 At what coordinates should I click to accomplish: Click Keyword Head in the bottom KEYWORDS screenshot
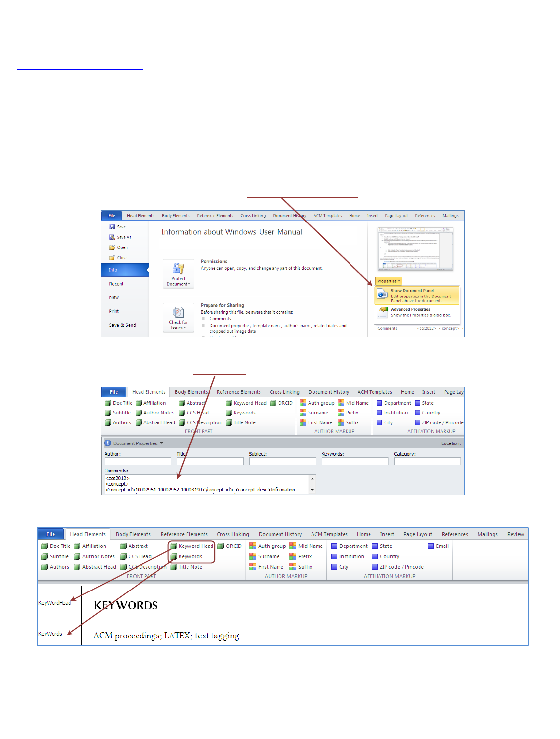192,546
